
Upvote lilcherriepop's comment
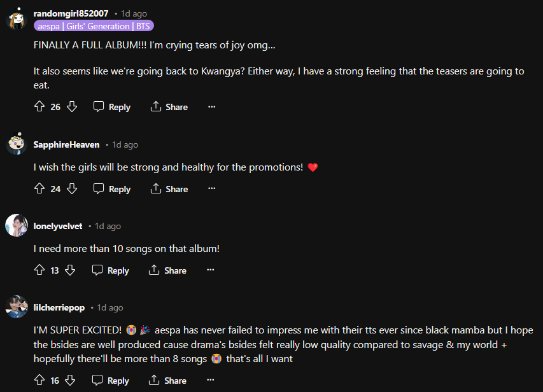point(39,381)
